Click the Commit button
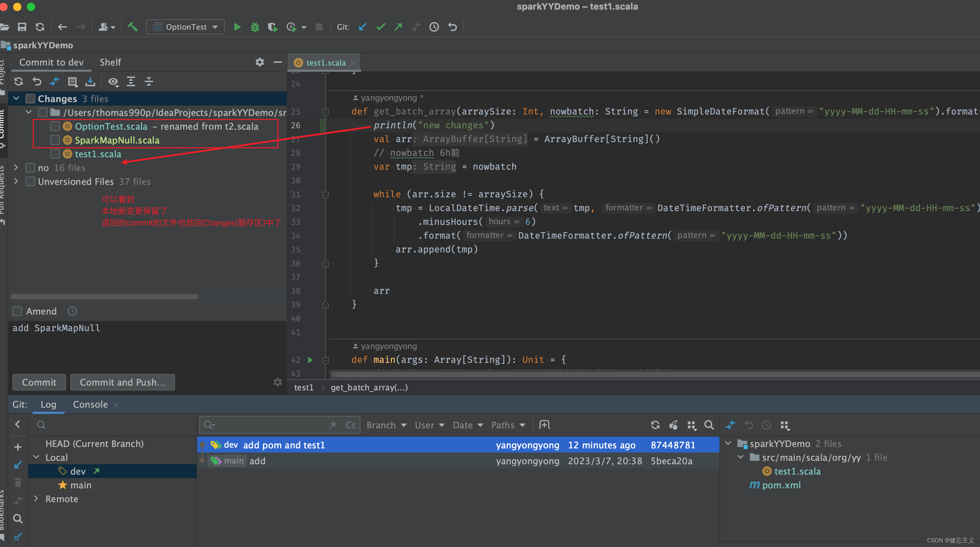This screenshot has height=547, width=980. (39, 382)
